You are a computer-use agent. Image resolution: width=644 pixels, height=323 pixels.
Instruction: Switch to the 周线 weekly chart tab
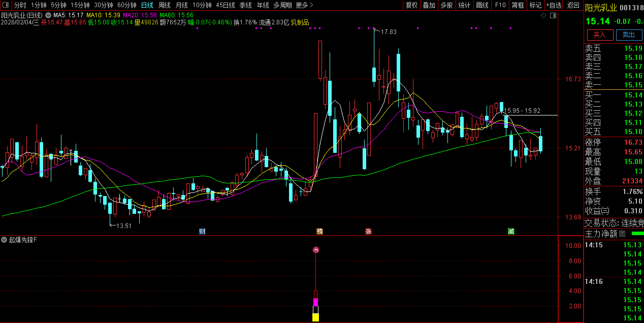[x=165, y=5]
